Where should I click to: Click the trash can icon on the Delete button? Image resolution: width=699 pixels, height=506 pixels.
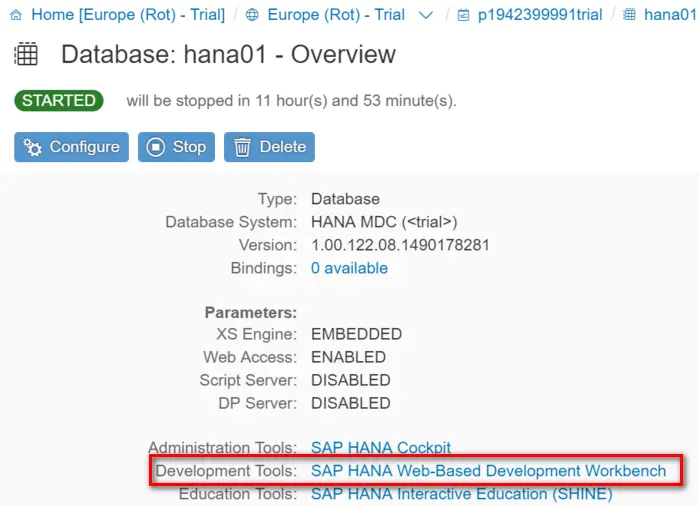tap(243, 147)
